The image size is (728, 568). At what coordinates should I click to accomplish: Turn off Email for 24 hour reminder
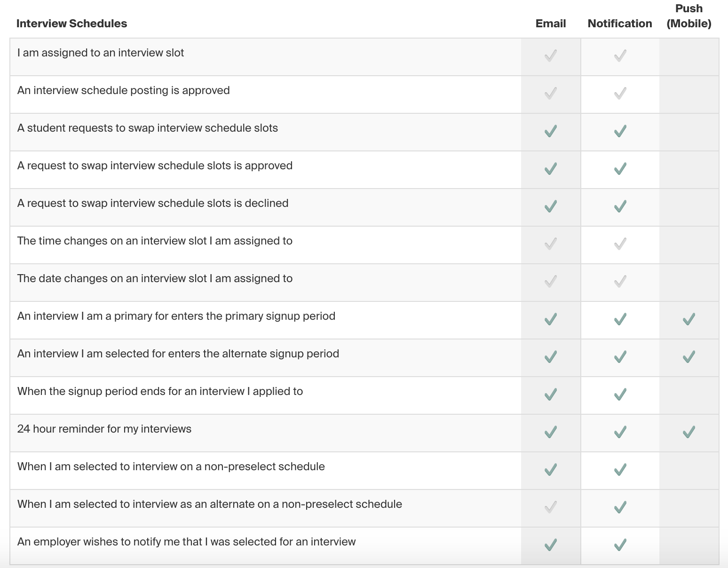click(551, 432)
